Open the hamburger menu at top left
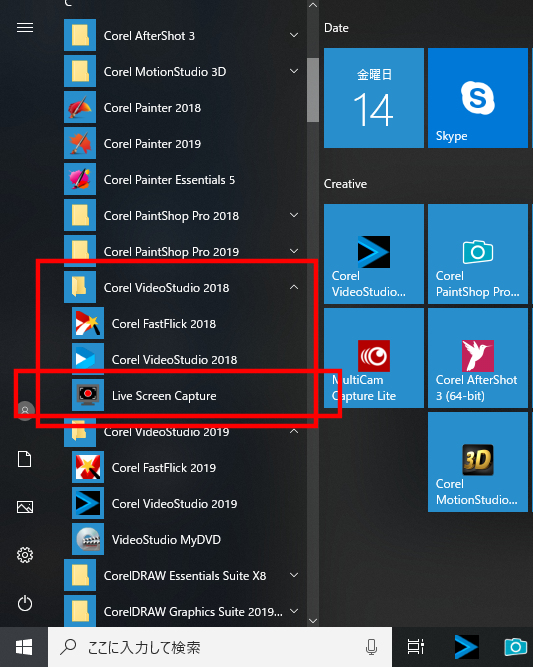 click(x=25, y=28)
